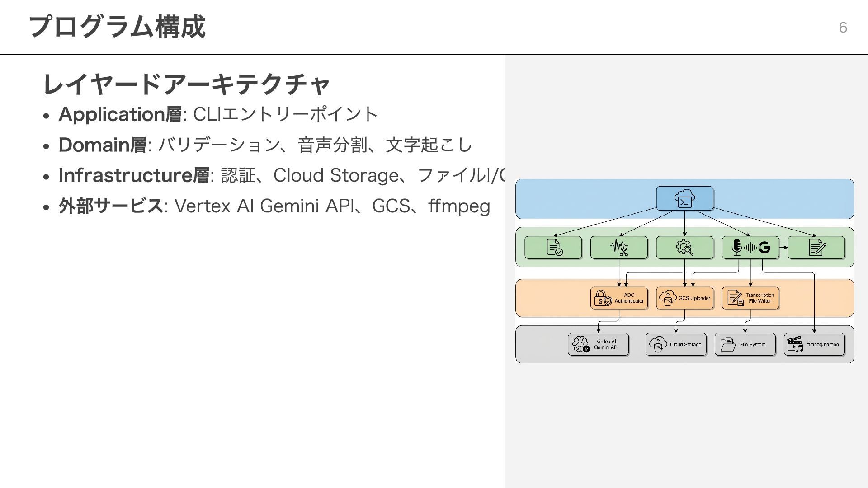868x488 pixels.
Task: Click the slide page number 6
Action: 843,28
